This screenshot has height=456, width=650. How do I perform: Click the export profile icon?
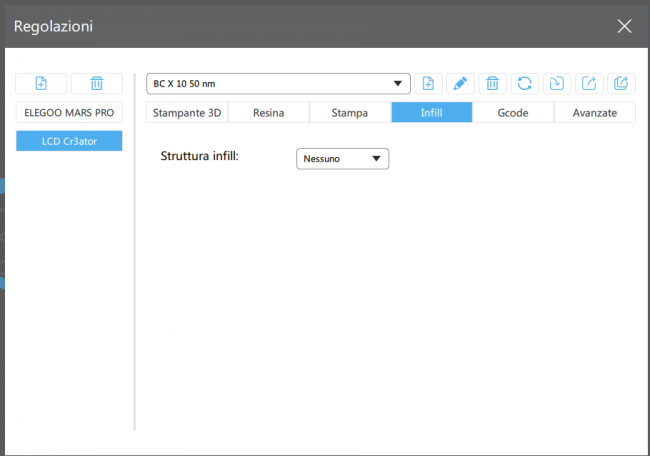[x=589, y=84]
